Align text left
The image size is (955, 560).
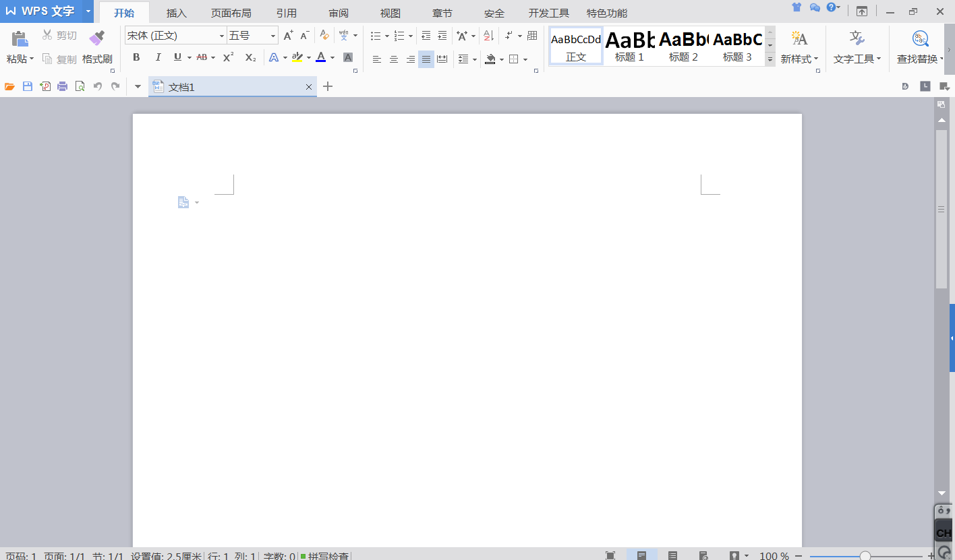377,59
